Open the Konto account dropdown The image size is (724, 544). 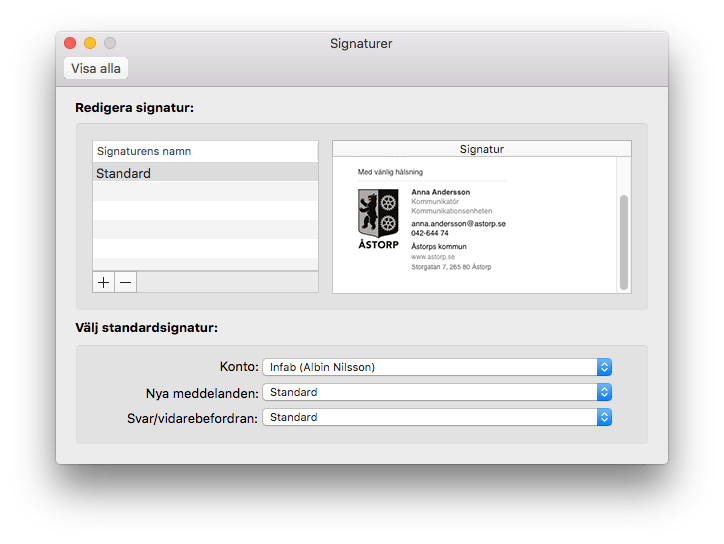point(436,367)
